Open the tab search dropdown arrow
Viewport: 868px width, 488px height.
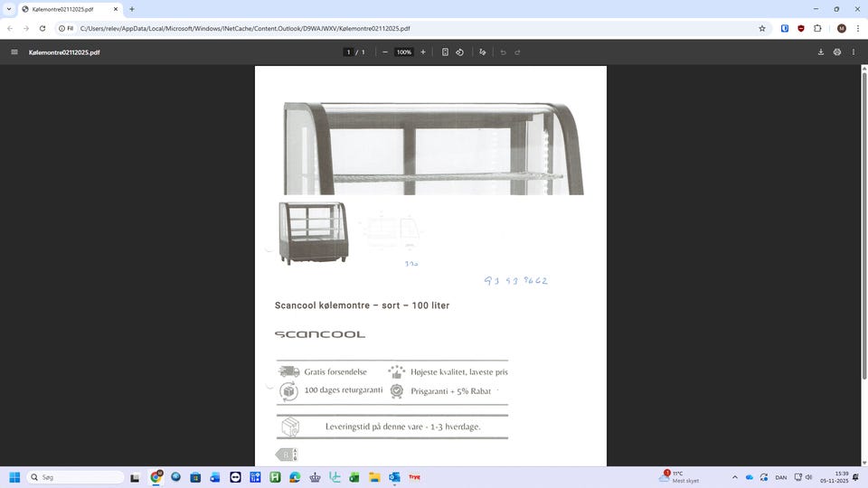pos(8,9)
